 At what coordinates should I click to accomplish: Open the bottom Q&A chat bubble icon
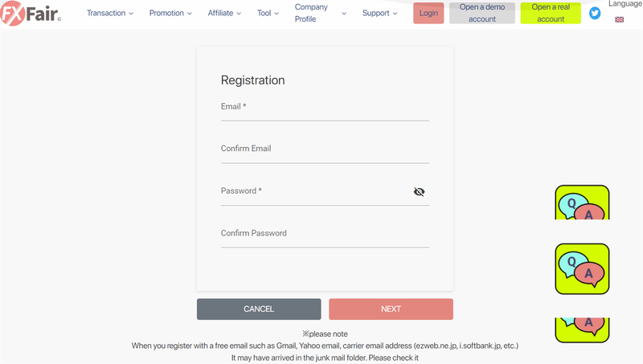582,330
